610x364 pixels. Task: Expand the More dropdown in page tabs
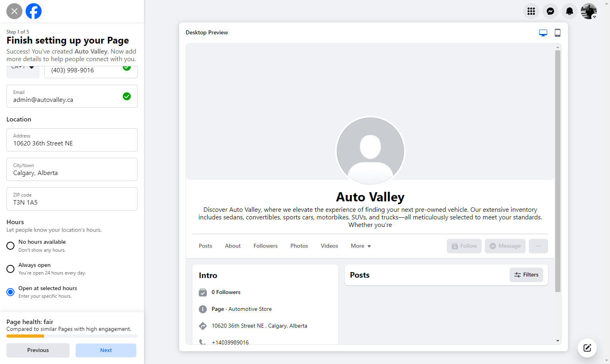(361, 246)
